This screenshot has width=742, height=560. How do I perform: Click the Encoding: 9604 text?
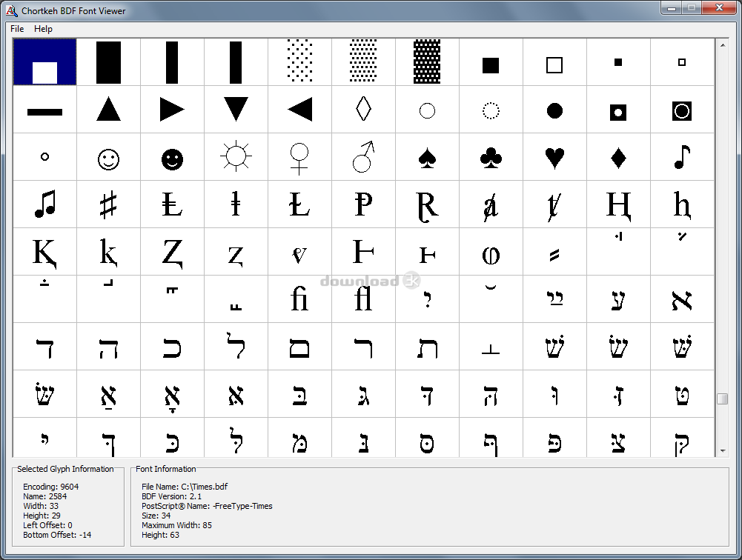50,487
